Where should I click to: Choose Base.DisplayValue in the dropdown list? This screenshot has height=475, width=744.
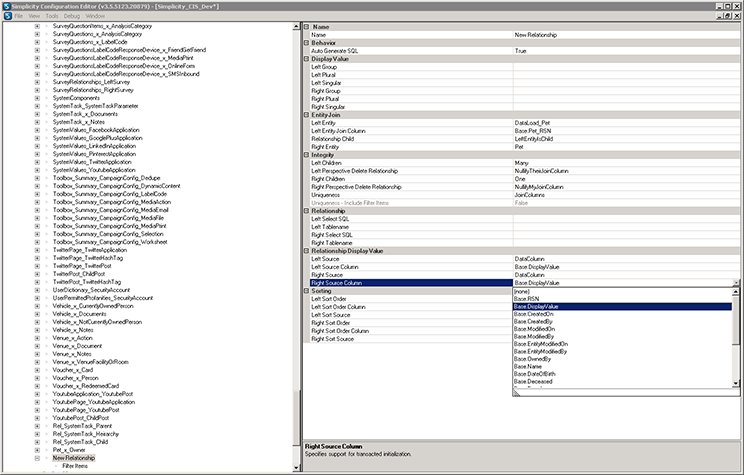pos(622,307)
